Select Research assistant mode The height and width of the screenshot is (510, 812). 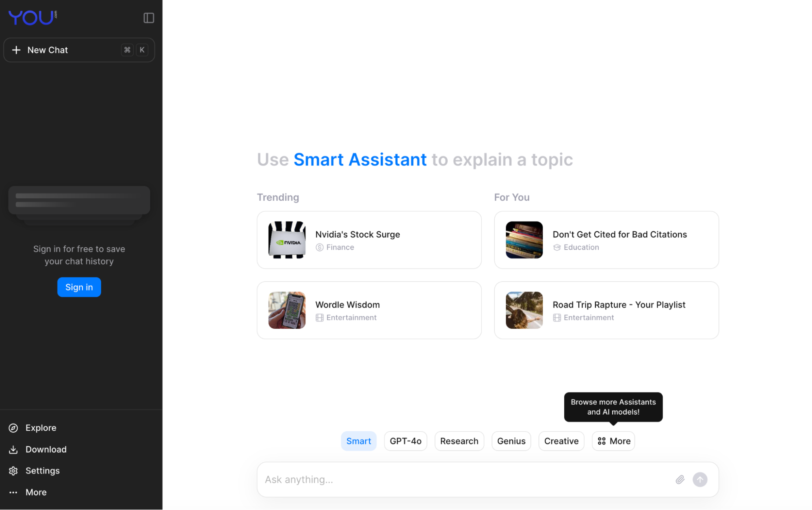click(x=459, y=441)
